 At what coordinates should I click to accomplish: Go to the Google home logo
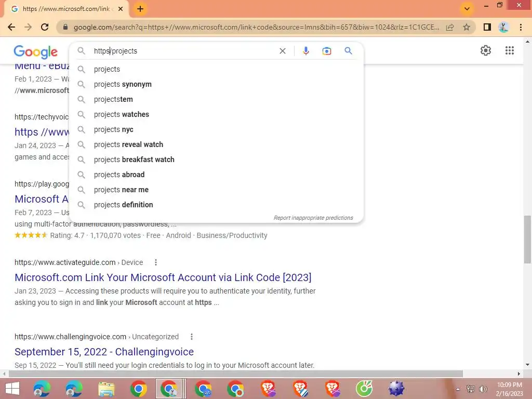pyautogui.click(x=36, y=51)
